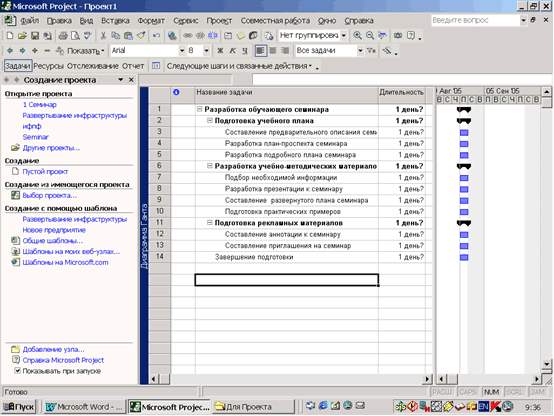Click the Отслеживание guide button

click(93, 66)
